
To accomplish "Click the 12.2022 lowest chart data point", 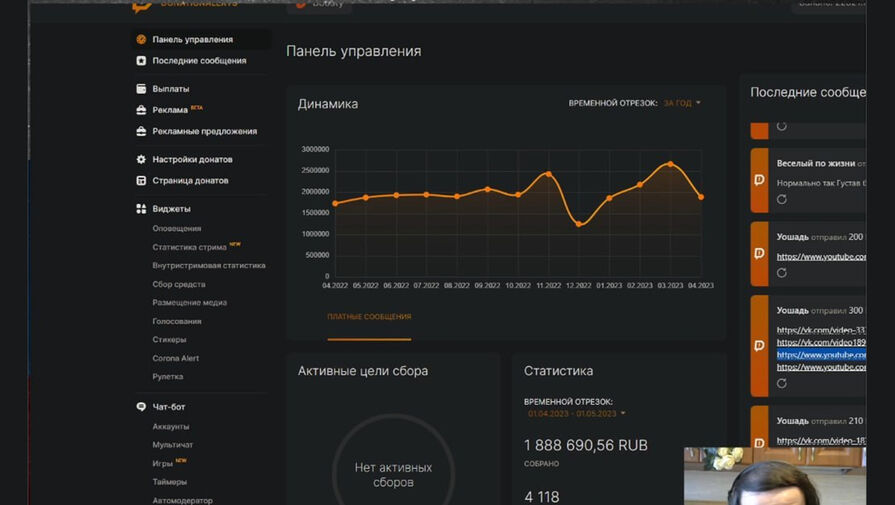I will pyautogui.click(x=578, y=224).
